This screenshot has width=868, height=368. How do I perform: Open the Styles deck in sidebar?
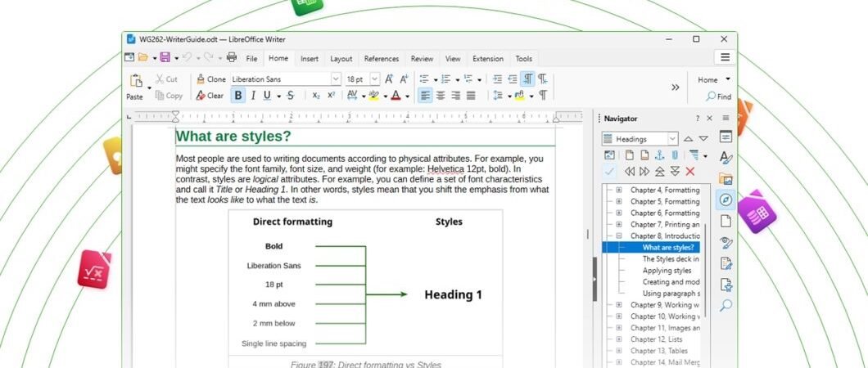tap(726, 158)
